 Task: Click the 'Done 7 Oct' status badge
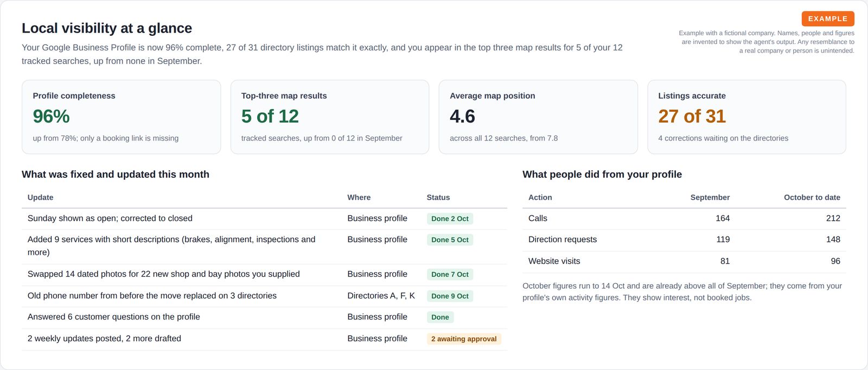click(x=450, y=275)
